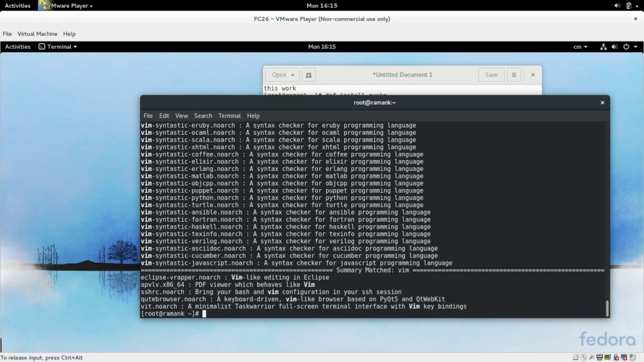Click the vim-syntastic-python.noarch line
The height and width of the screenshot is (362, 644).
(282, 198)
